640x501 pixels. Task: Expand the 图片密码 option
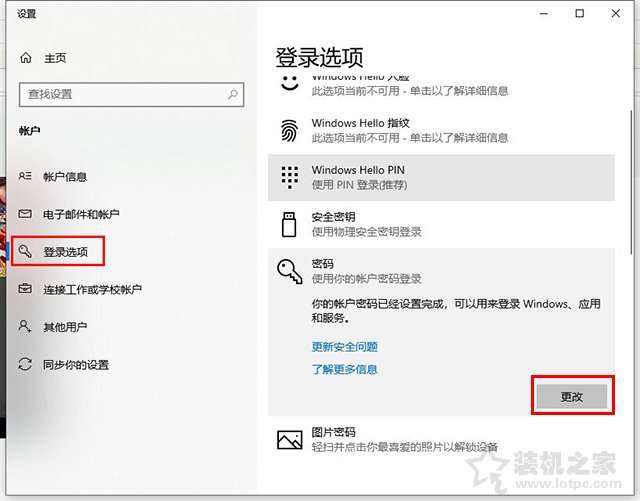tap(441, 440)
